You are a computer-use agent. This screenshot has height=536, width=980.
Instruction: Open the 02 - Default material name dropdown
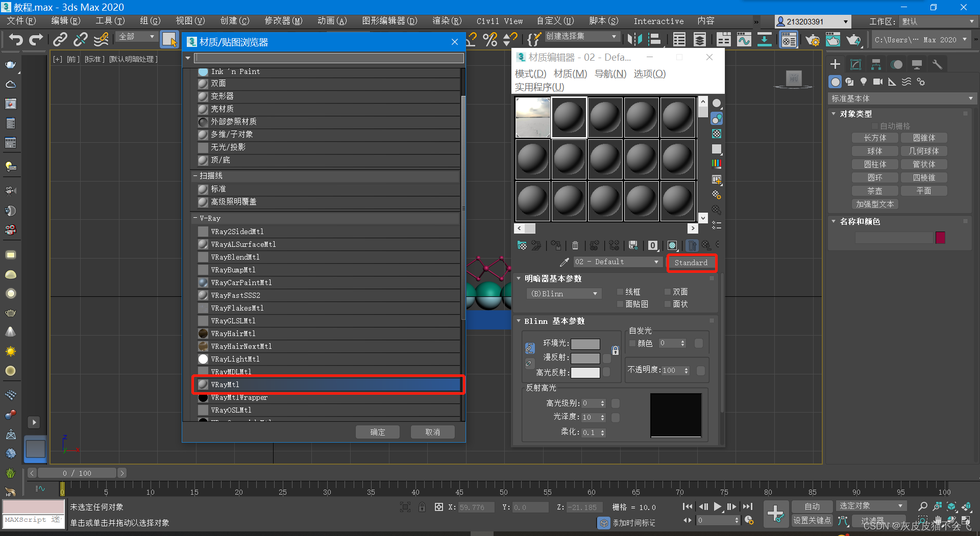(618, 262)
